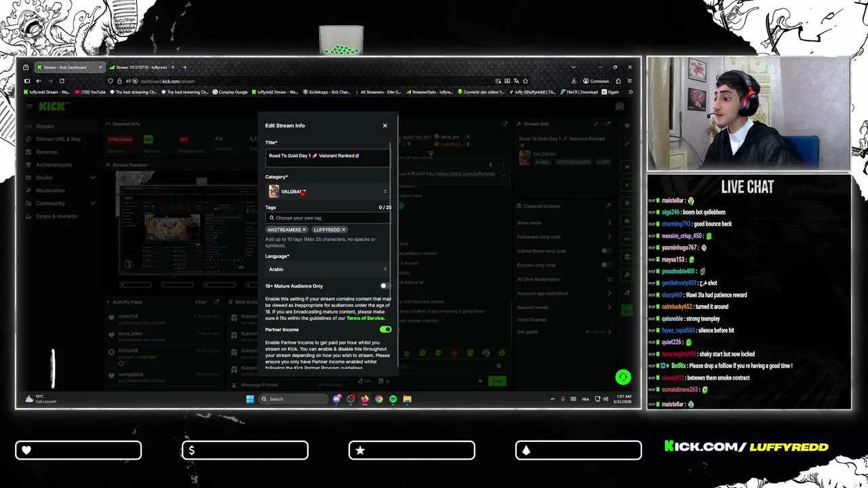Click the green Chat send button
The image size is (868, 488).
[497, 381]
